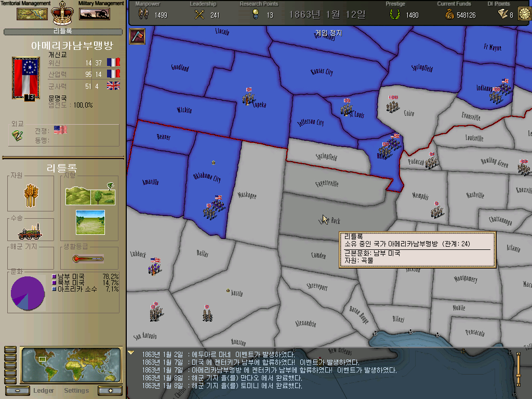The width and height of the screenshot is (532, 399).
Task: Zoom in with the plus button
Action: 110,391
